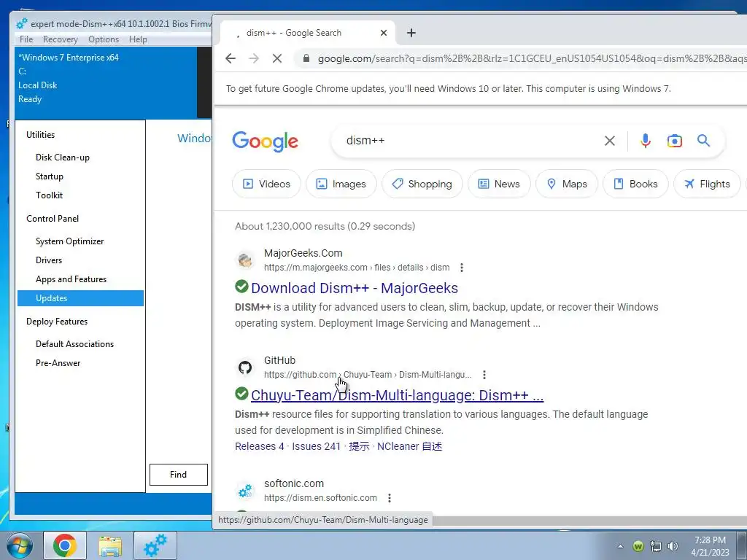Open the three-dot menu for softonic result
Viewport: 747px width, 560px height.
point(390,498)
